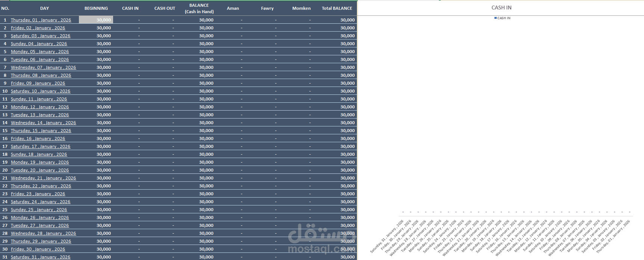
Task: Choose the Saturday, 24, January, 2026 date link
Action: pos(40,202)
